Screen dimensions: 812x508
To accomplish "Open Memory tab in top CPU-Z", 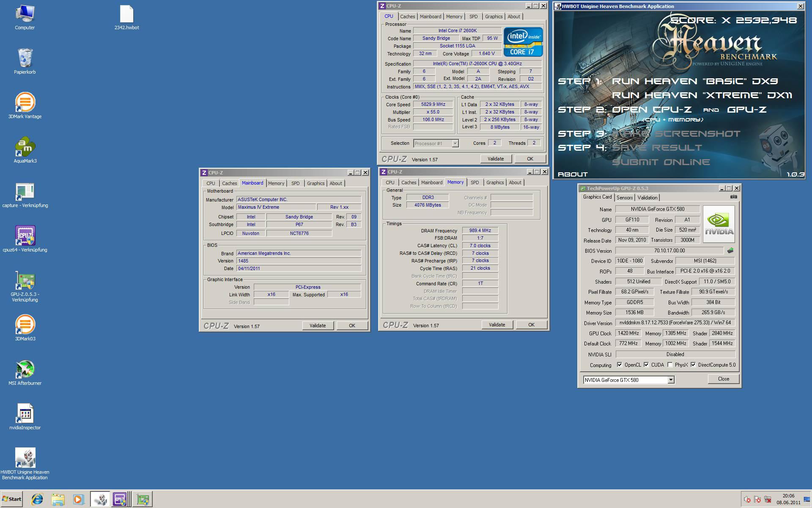I will coord(454,17).
